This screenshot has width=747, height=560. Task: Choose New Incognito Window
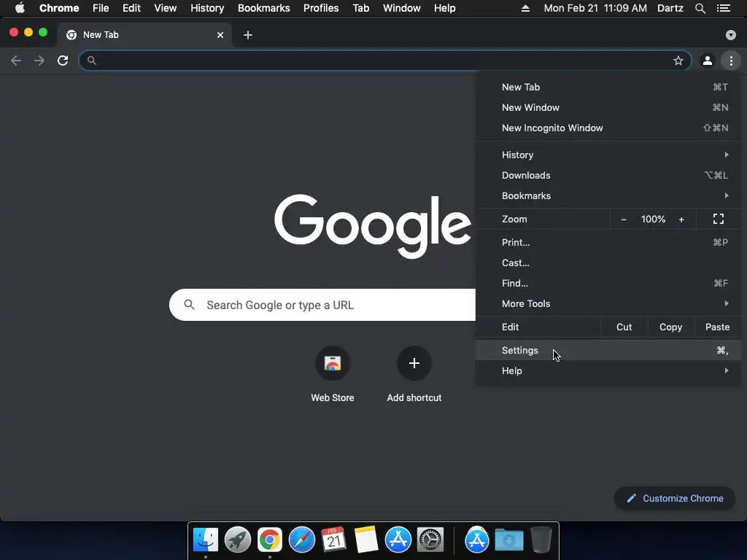click(x=608, y=128)
